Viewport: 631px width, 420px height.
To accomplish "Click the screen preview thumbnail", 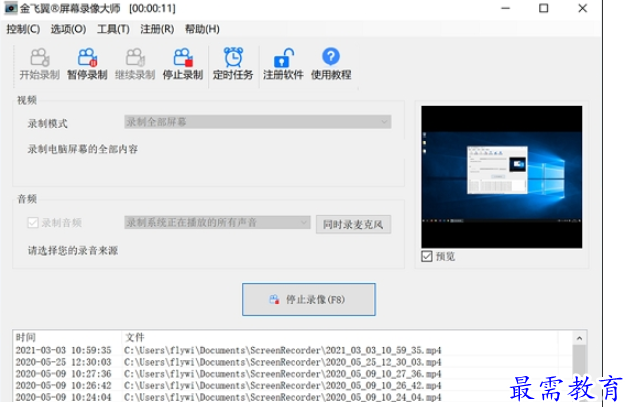I will click(x=501, y=177).
